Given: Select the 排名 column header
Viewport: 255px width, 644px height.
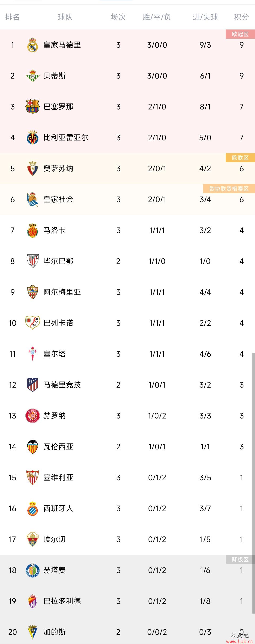Looking at the screenshot, I should coord(13,17).
